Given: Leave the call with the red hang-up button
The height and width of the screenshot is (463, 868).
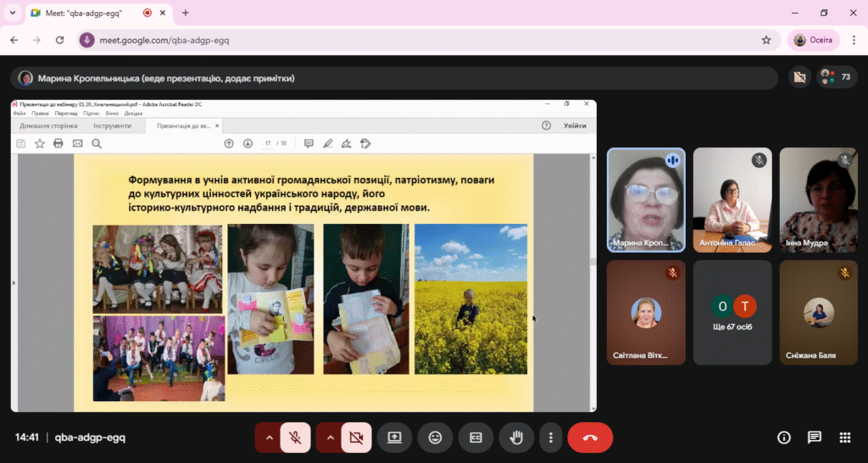Looking at the screenshot, I should pyautogui.click(x=590, y=438).
